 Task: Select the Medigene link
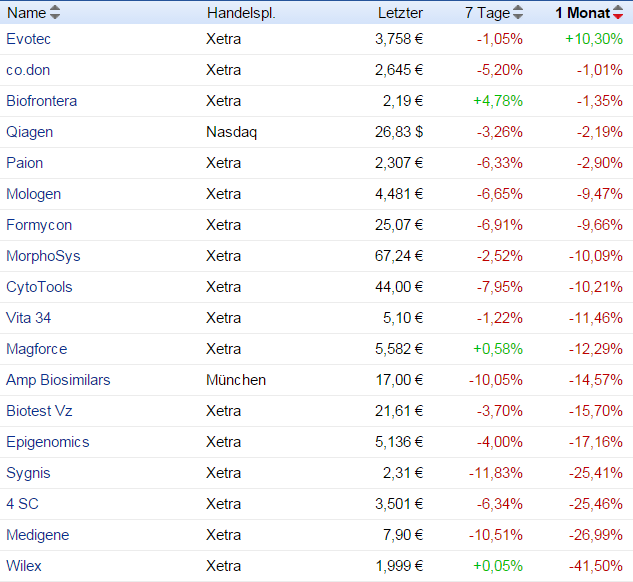tap(37, 535)
